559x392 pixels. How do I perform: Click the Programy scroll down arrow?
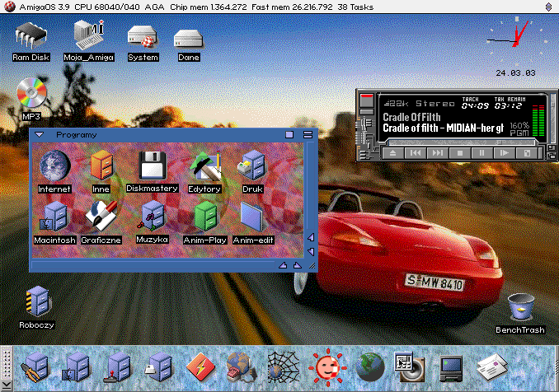(311, 252)
